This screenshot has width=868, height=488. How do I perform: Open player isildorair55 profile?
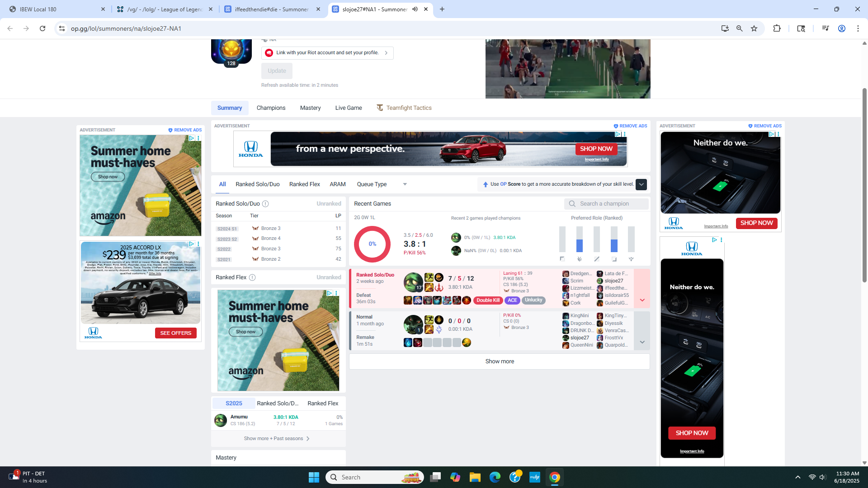coord(617,296)
